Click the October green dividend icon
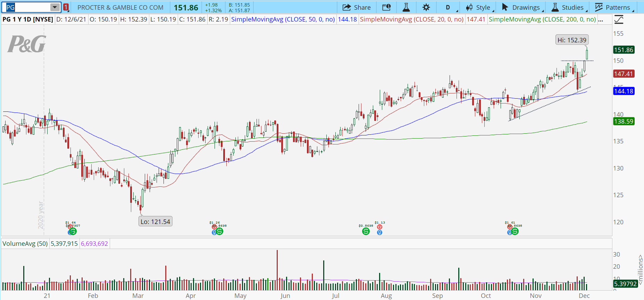The height and width of the screenshot is (300, 644). point(515,231)
